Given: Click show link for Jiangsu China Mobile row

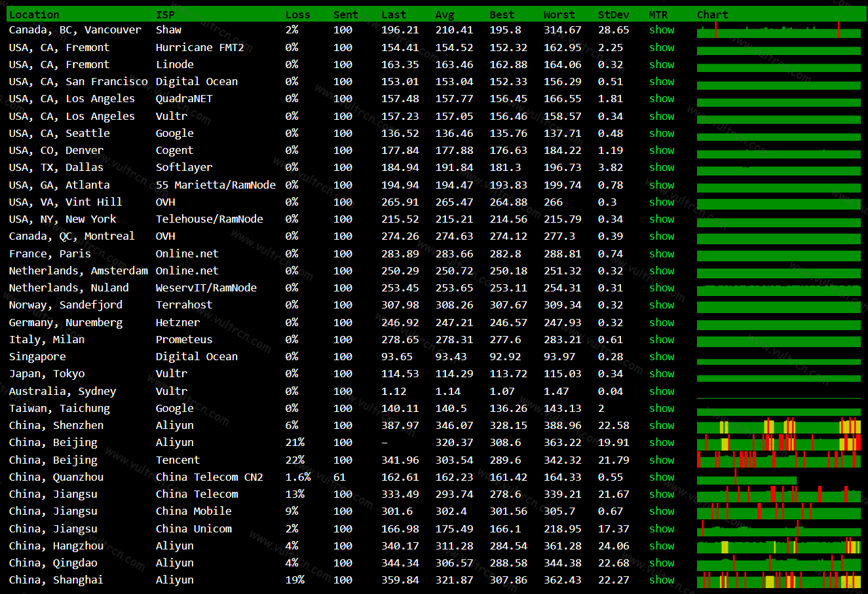Looking at the screenshot, I should pos(662,511).
